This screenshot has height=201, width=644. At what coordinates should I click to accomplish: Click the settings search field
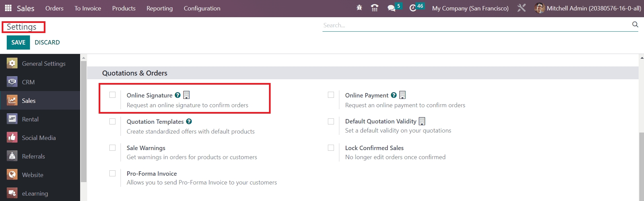click(x=475, y=25)
